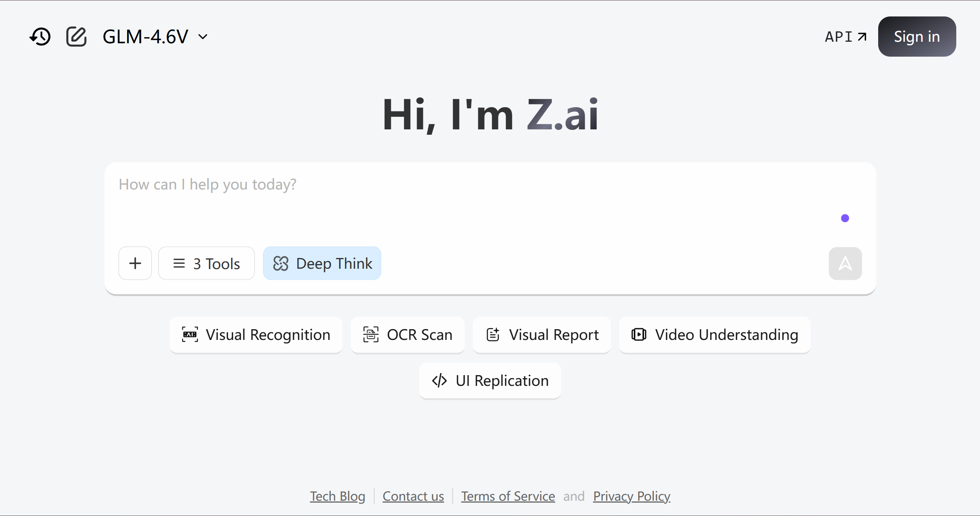Viewport: 980px width, 516px height.
Task: Click the plus attachment button
Action: point(135,263)
